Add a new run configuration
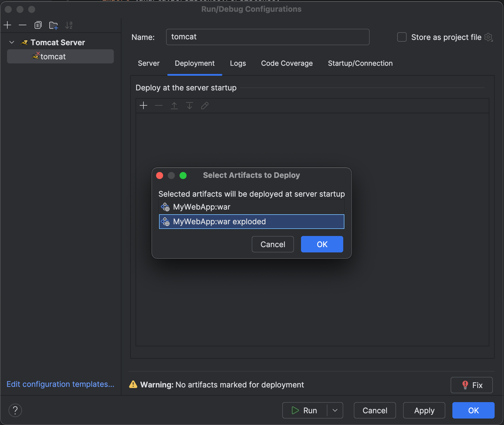Screen dimensions: 504x425 (x=7, y=25)
